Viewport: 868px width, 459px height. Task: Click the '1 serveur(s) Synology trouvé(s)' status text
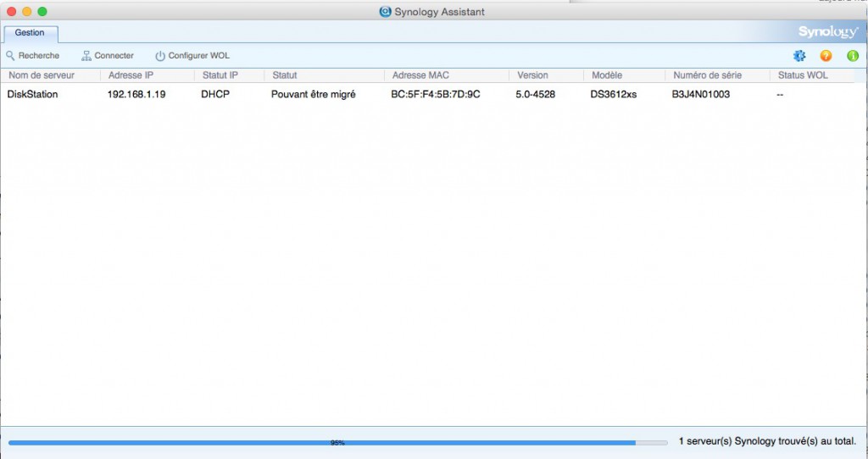tap(767, 441)
